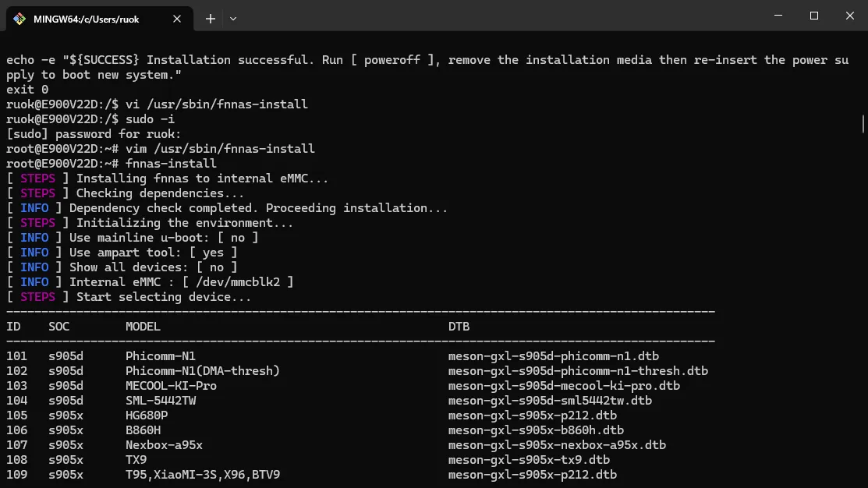Expand the new tab profile dropdown
Viewport: 868px width, 488px height.
tap(233, 19)
